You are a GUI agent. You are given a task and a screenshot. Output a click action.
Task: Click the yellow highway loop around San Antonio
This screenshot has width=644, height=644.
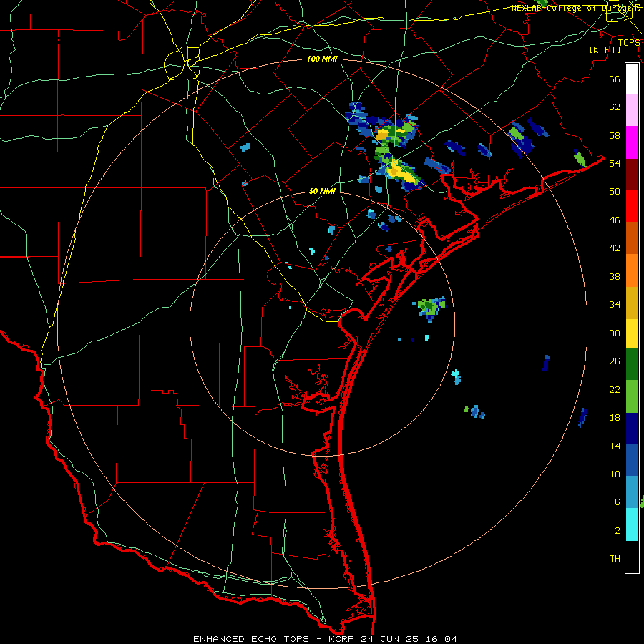[x=182, y=63]
